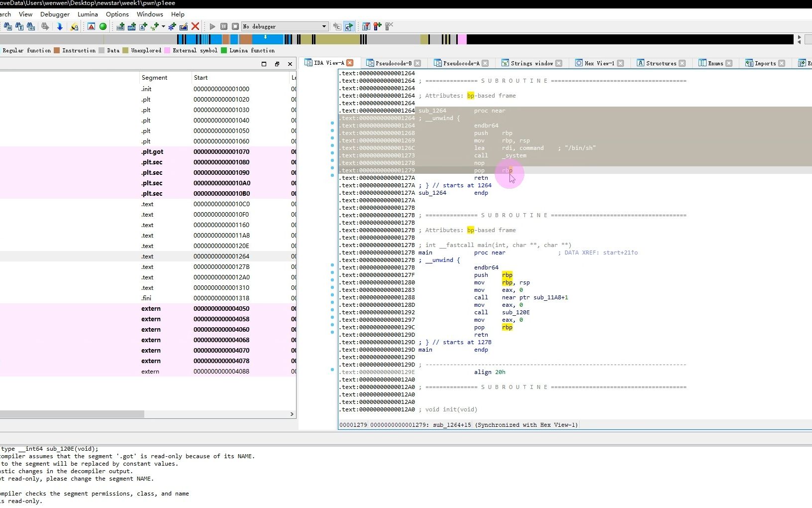
Task: Select the Stop process toolbar icon
Action: pos(235,26)
